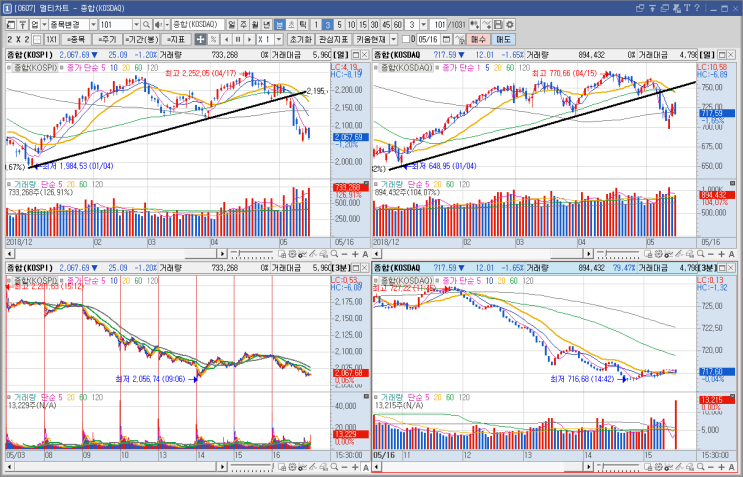Toggle the checkbox beside the 05/16 date

click(406, 39)
